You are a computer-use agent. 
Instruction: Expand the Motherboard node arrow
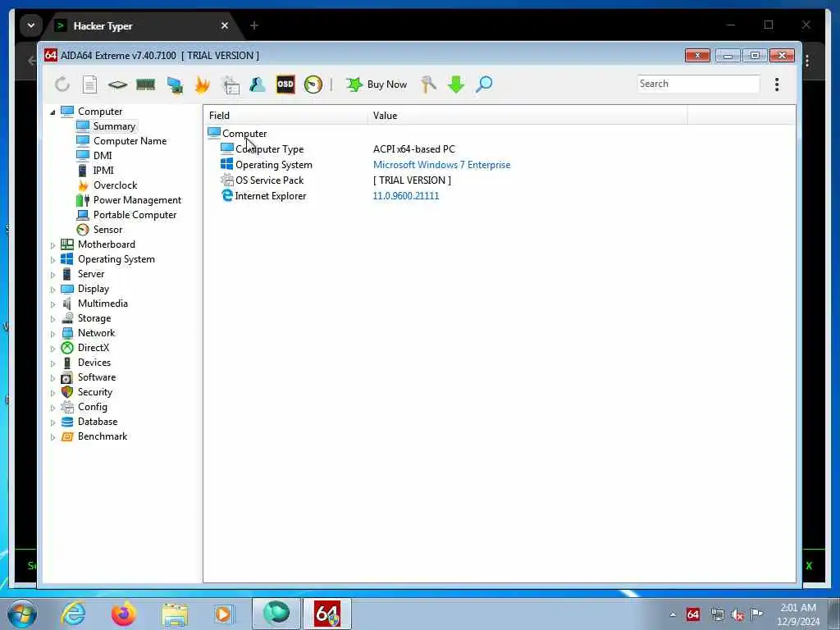point(52,245)
